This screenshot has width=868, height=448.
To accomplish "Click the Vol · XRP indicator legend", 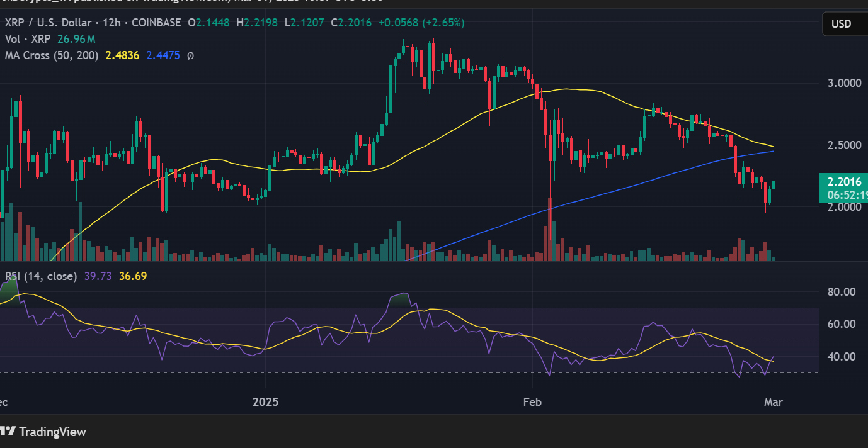I will pyautogui.click(x=28, y=39).
